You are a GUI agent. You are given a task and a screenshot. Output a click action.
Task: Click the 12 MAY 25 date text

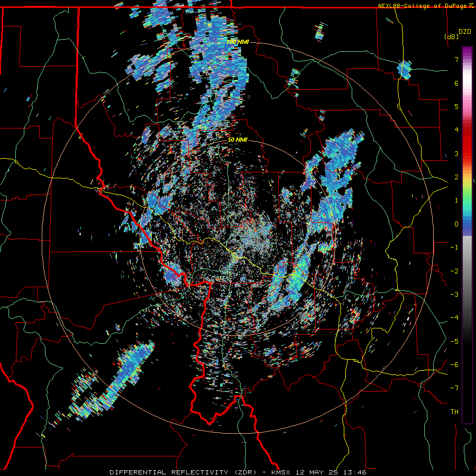pos(317,472)
